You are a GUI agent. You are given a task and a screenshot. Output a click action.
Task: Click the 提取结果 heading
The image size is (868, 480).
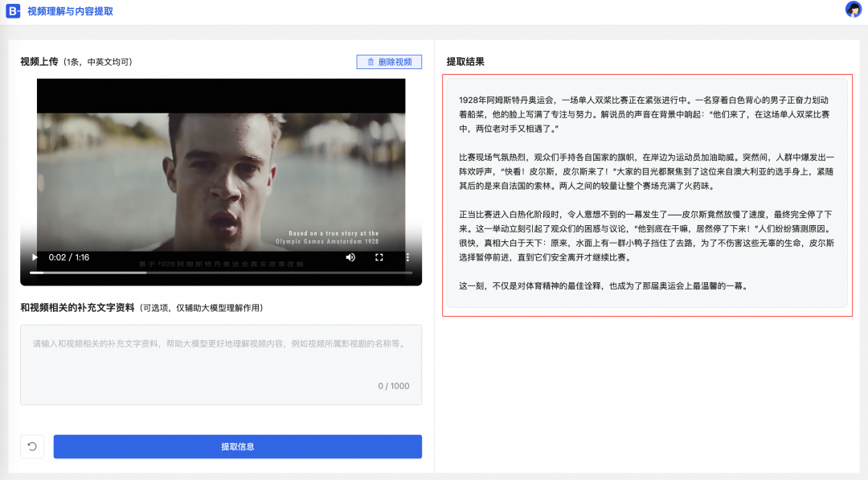point(465,62)
